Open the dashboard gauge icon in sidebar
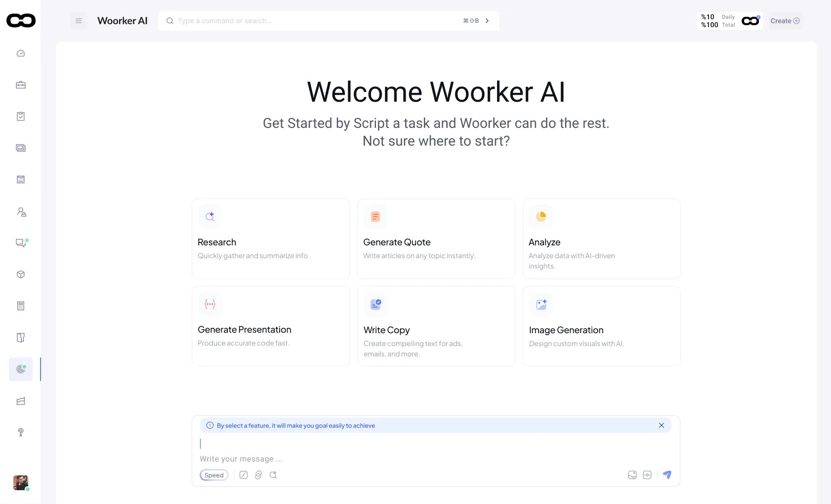This screenshot has height=504, width=831. click(21, 53)
